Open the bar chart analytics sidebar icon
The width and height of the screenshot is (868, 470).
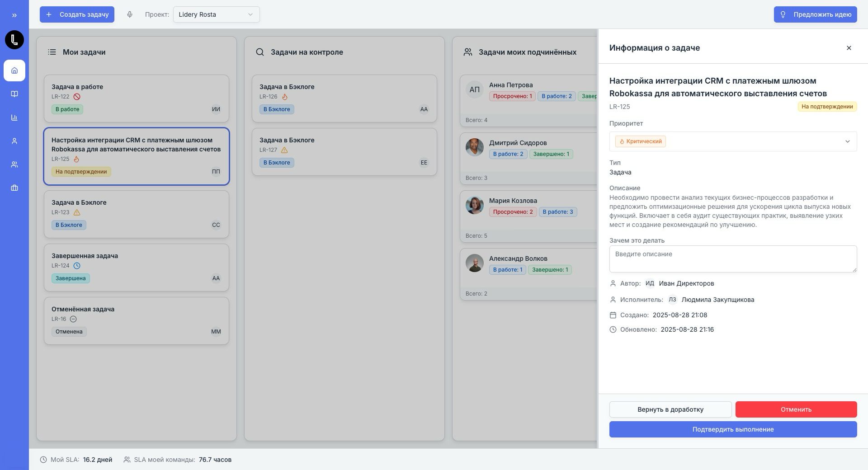tap(14, 117)
